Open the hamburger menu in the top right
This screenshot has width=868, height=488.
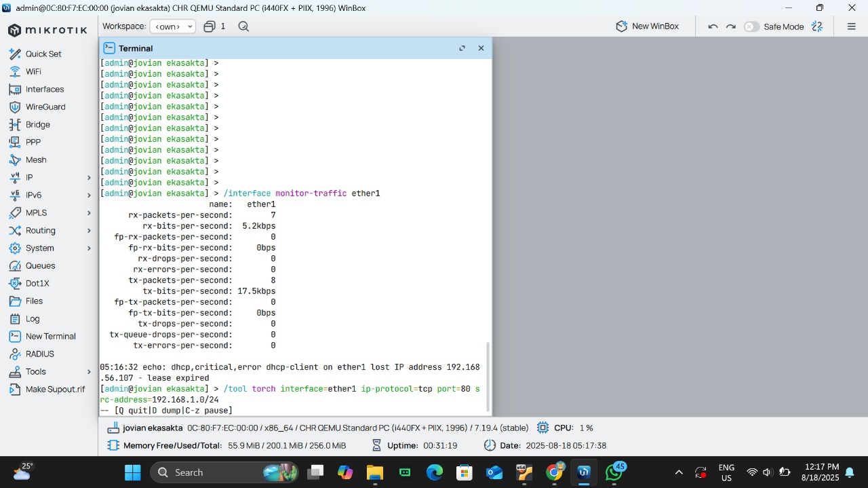pos(851,26)
